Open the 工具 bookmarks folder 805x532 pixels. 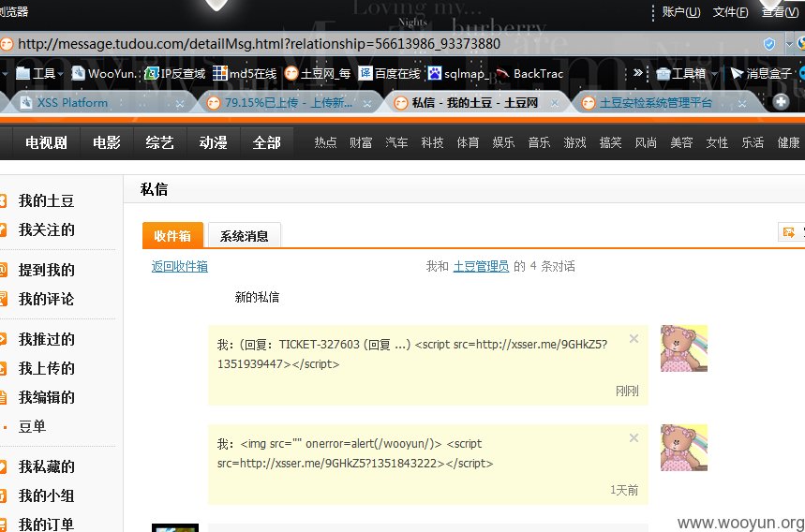tap(39, 74)
